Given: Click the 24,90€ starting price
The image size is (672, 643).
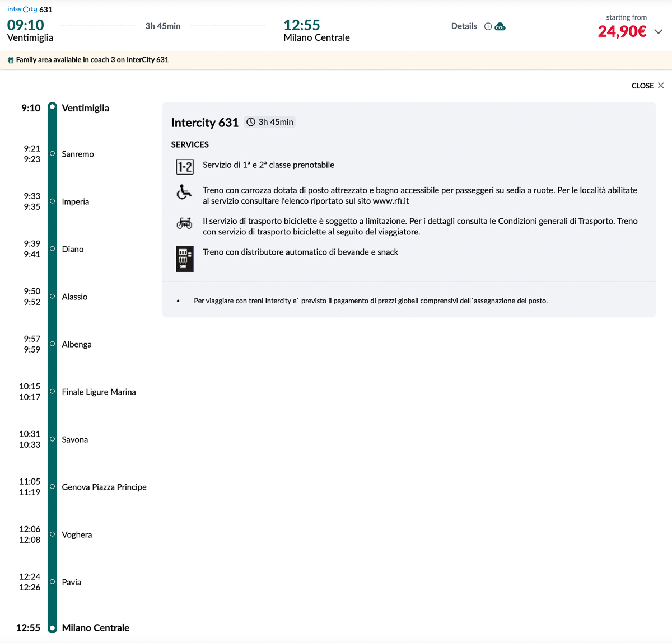Looking at the screenshot, I should (622, 31).
